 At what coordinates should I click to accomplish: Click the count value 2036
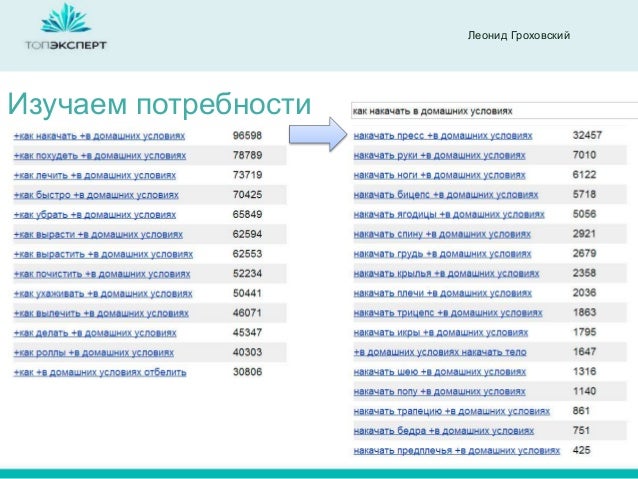coord(584,293)
